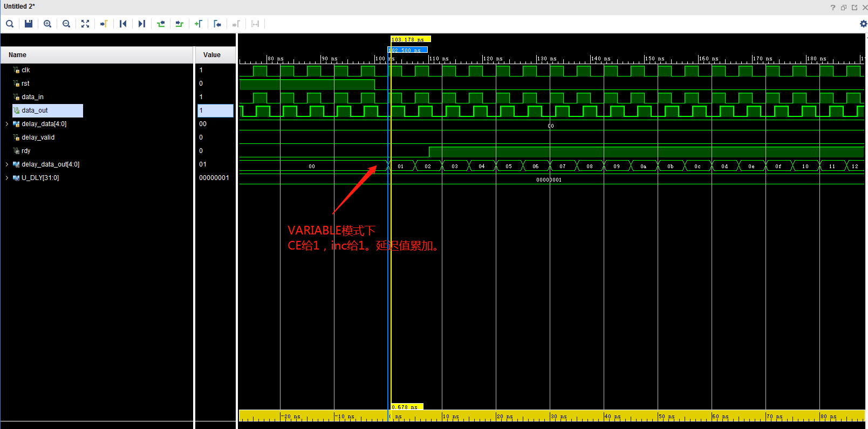Viewport: 868px width, 429px height.
Task: Click the data_out value cell
Action: [215, 110]
